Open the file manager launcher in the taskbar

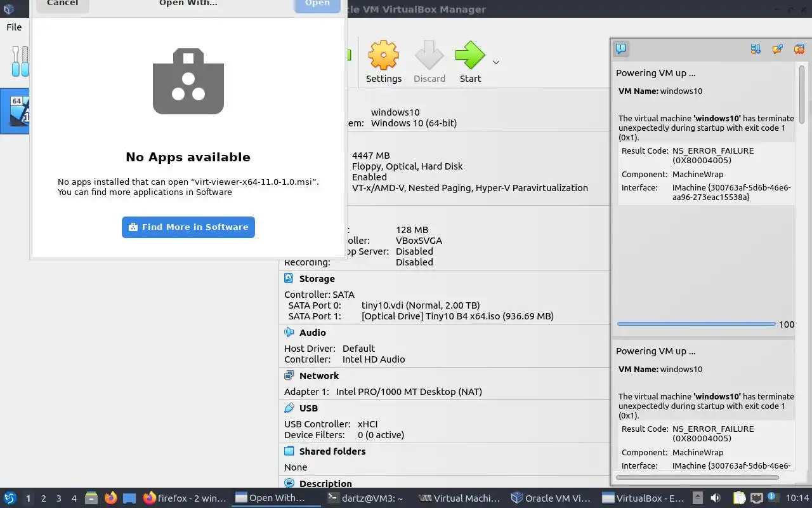pyautogui.click(x=92, y=498)
